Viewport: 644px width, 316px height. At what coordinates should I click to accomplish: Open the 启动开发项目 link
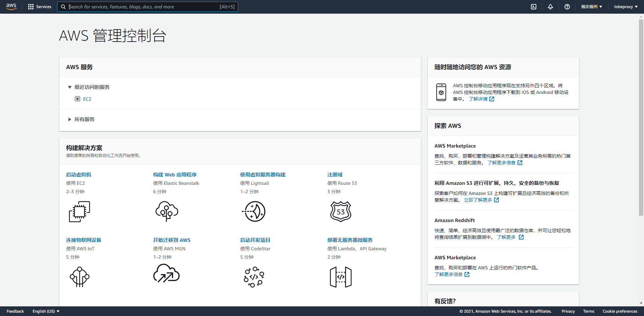[255, 240]
